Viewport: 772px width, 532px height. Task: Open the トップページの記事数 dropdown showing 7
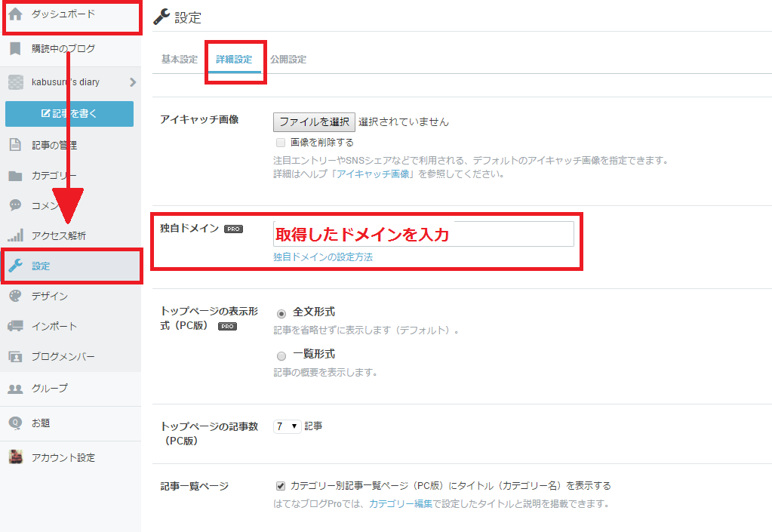coord(287,426)
